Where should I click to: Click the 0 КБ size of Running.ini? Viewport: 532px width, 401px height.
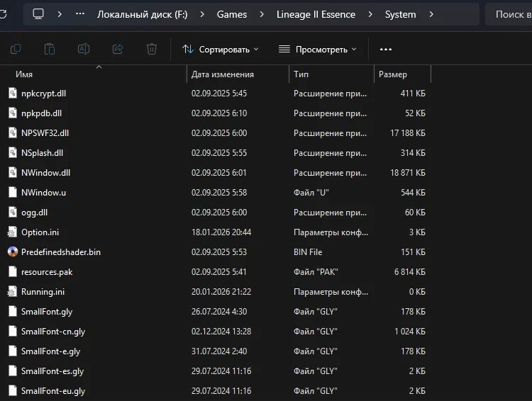pyautogui.click(x=417, y=292)
